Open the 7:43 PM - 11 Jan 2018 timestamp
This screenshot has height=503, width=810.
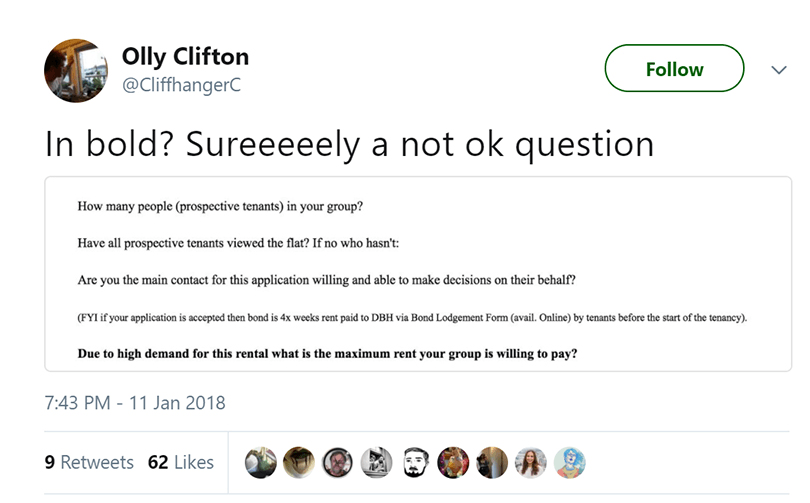click(x=135, y=404)
